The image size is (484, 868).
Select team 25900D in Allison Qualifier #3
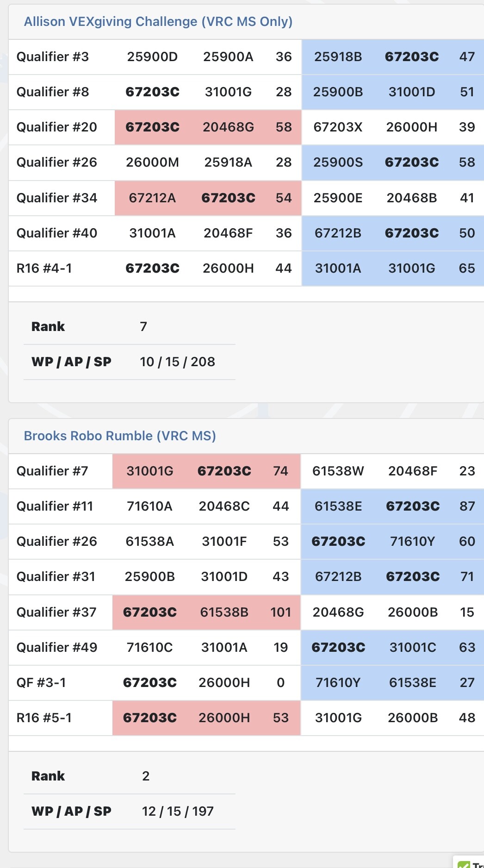(152, 57)
